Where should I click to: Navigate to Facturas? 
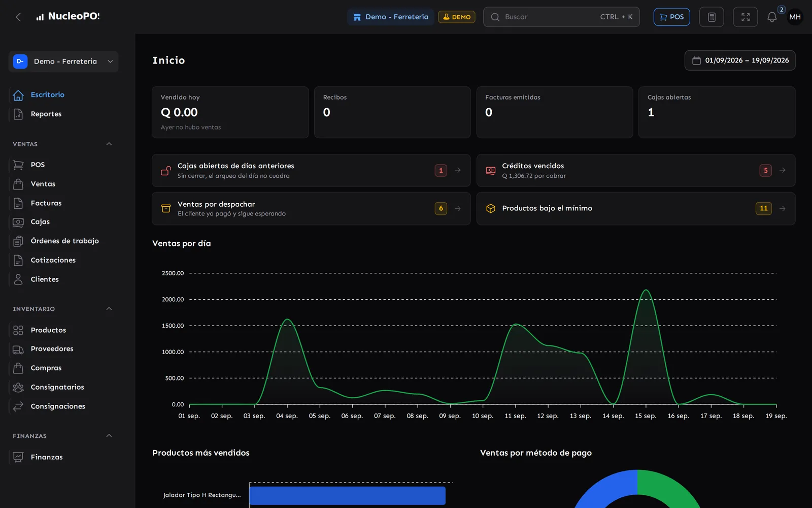46,203
